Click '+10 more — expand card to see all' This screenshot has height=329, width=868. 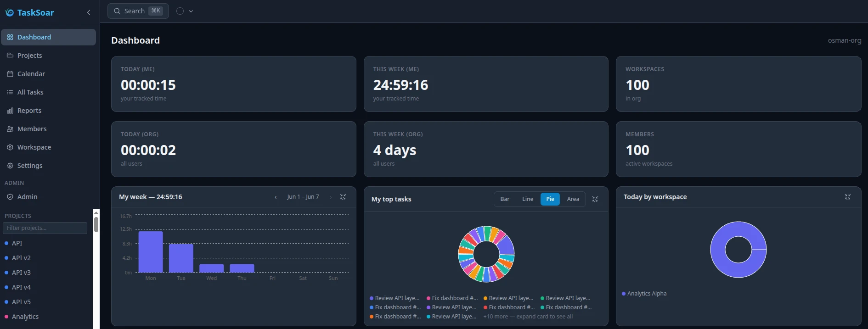click(528, 317)
